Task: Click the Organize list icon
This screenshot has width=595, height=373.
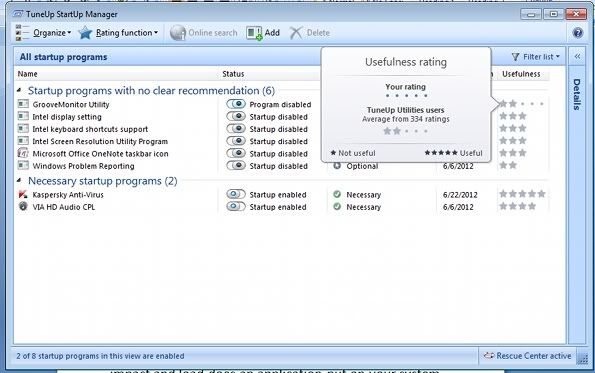Action: [x=22, y=33]
